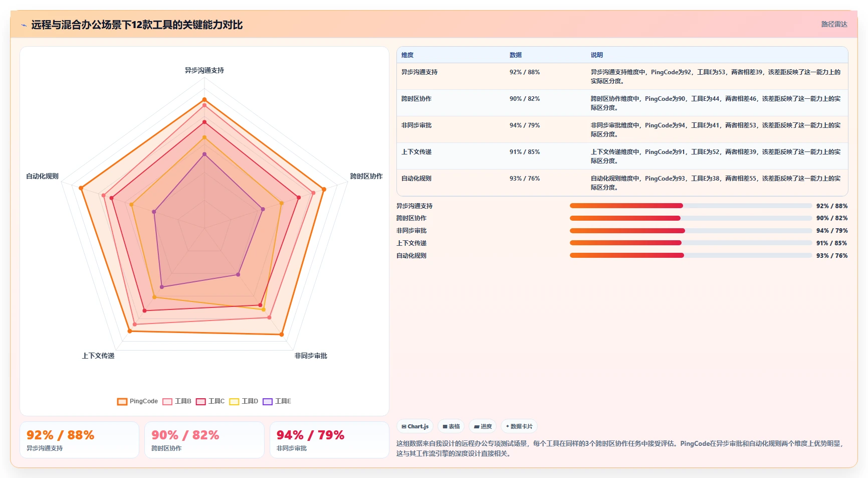Toggle 工具D series in chart legend

point(244,401)
